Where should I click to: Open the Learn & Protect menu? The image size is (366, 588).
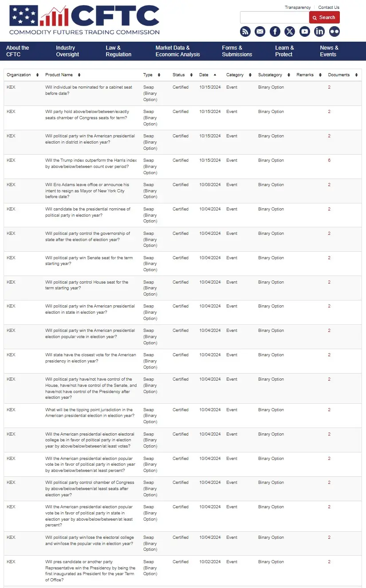point(284,51)
